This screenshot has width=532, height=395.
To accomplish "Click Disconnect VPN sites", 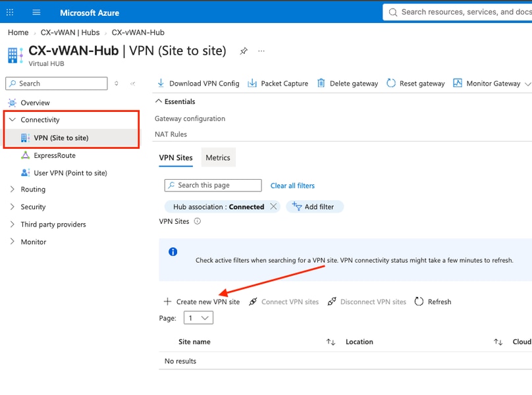I will coord(367,302).
